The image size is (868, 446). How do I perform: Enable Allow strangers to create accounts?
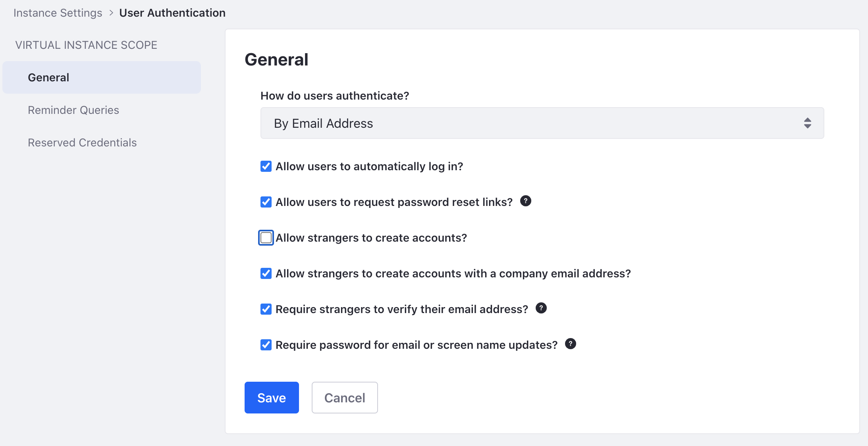tap(266, 237)
